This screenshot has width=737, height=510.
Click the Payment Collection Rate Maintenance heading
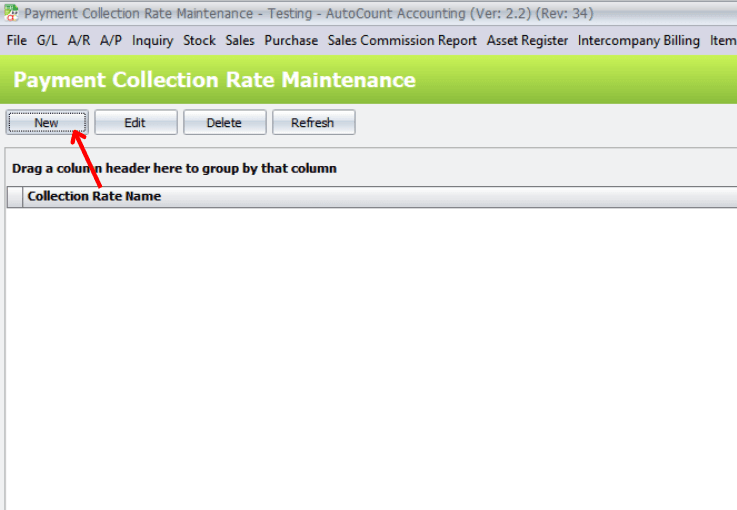(x=214, y=80)
